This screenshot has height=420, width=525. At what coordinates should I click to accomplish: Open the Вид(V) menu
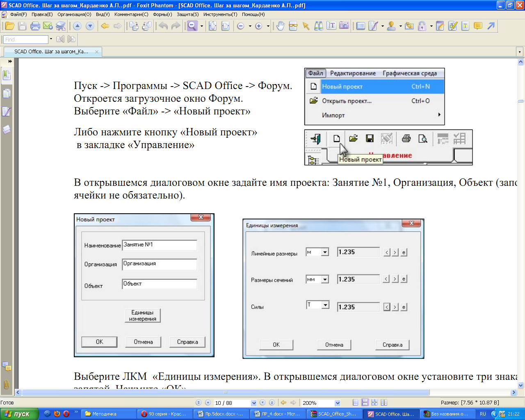(x=103, y=14)
